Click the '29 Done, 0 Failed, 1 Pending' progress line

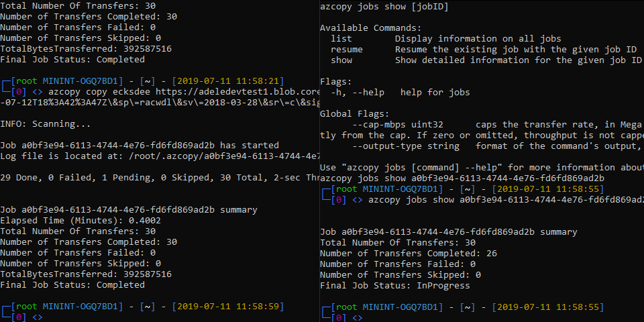click(160, 177)
